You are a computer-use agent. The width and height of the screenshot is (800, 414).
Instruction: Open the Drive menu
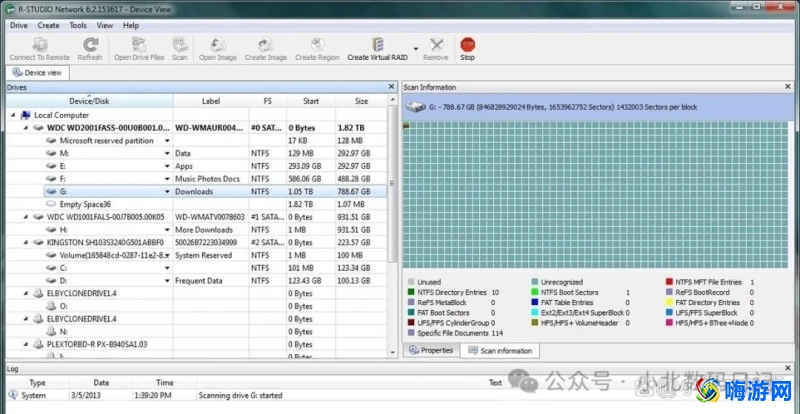click(19, 26)
